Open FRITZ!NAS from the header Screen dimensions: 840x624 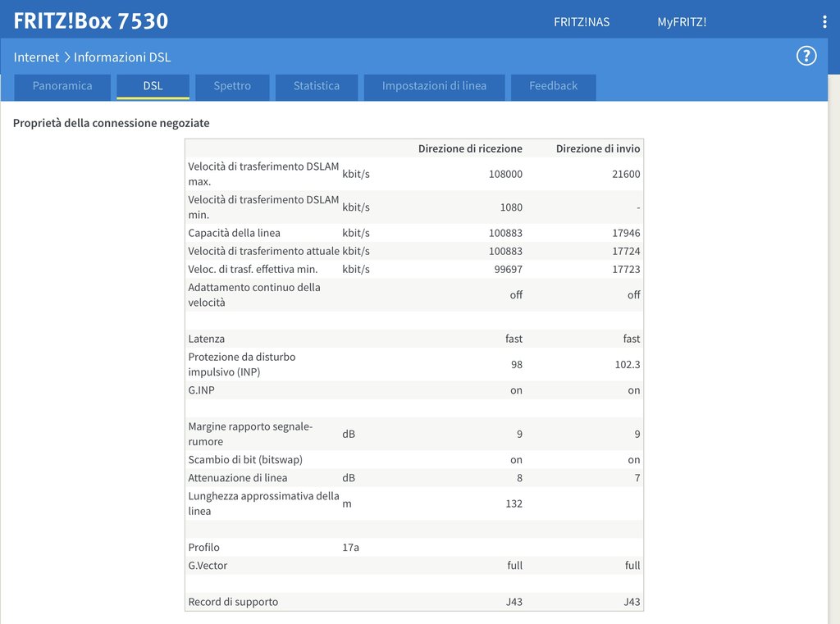tap(582, 22)
